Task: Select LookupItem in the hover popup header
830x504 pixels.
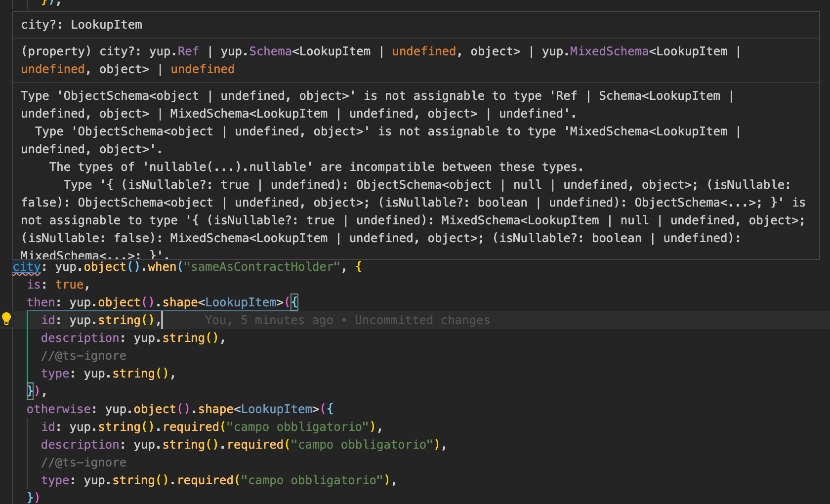Action: pos(106,24)
